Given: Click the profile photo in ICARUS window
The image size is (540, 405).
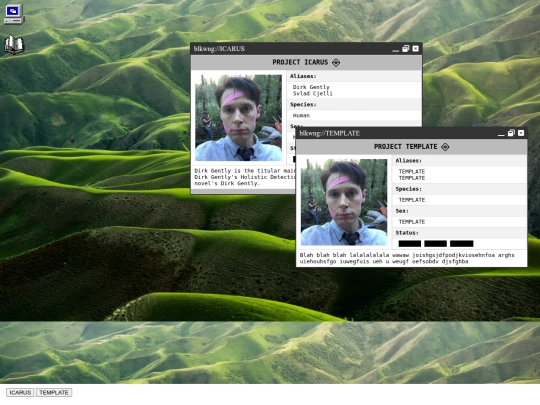Looking at the screenshot, I should click(x=238, y=118).
